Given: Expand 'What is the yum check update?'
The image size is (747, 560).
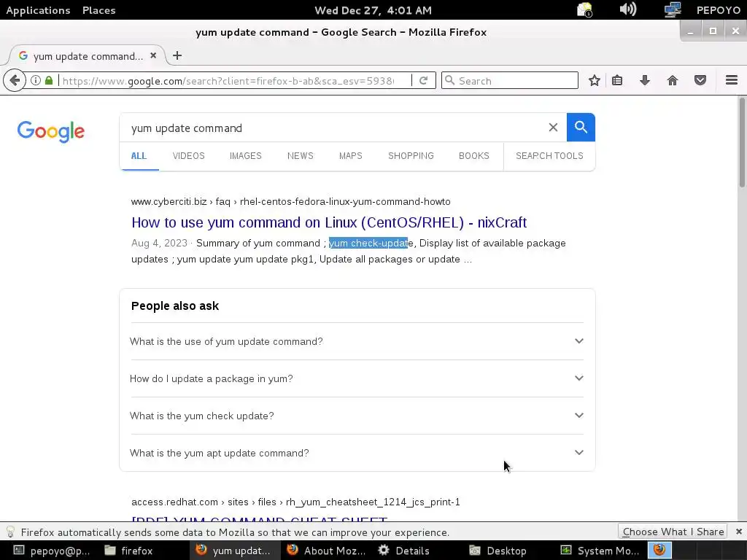Looking at the screenshot, I should tap(357, 416).
